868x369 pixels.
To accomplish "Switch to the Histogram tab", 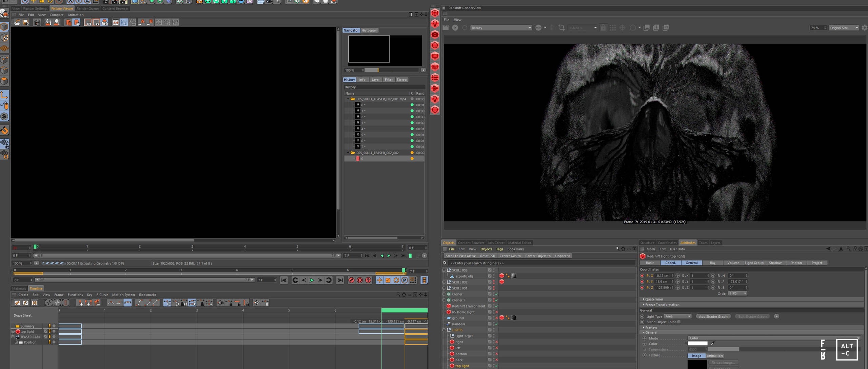I will [x=368, y=30].
